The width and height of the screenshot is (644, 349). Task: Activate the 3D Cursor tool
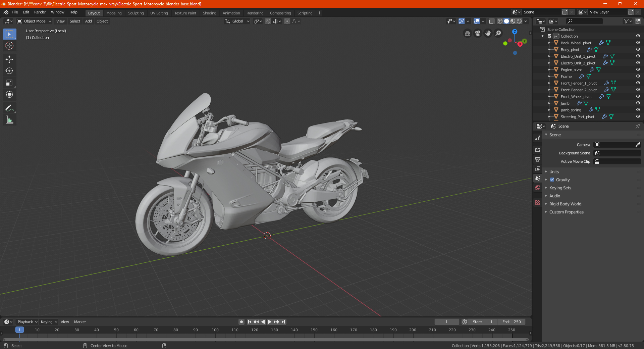point(9,46)
